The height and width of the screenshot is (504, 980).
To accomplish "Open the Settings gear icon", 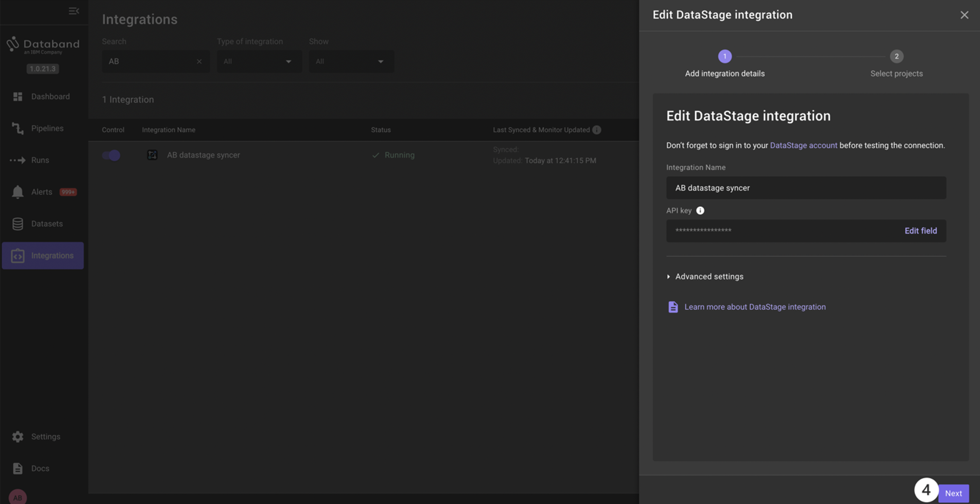I will 18,437.
